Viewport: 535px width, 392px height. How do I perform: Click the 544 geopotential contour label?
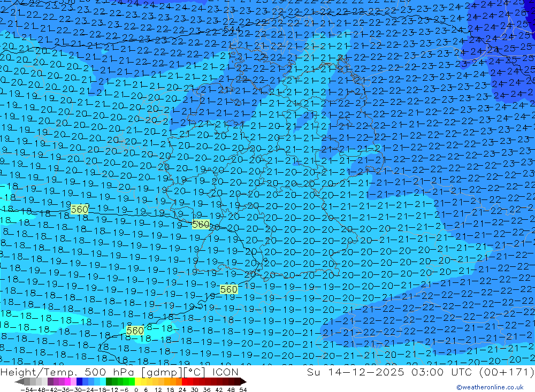click(x=233, y=30)
